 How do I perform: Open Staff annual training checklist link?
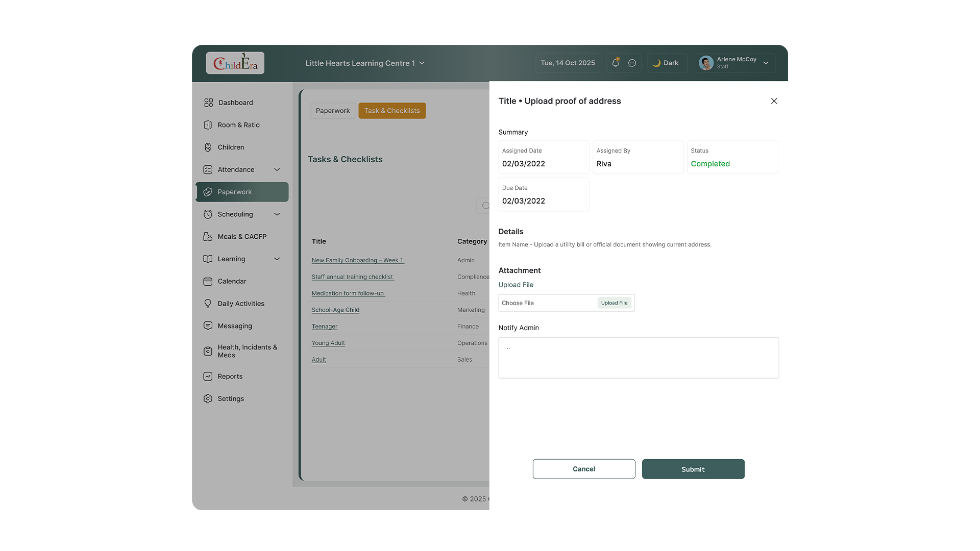click(353, 277)
